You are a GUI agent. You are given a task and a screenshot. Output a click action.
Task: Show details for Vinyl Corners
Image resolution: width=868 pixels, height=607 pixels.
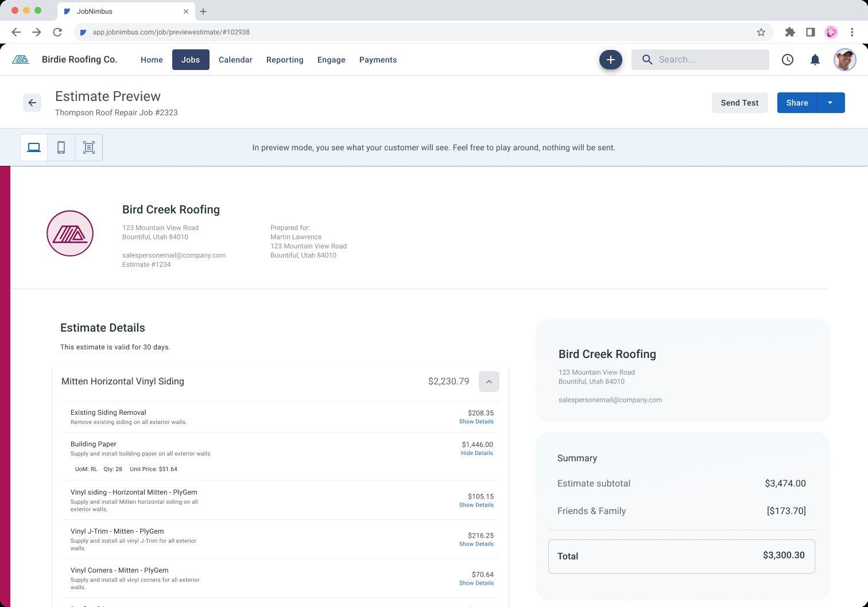(476, 583)
